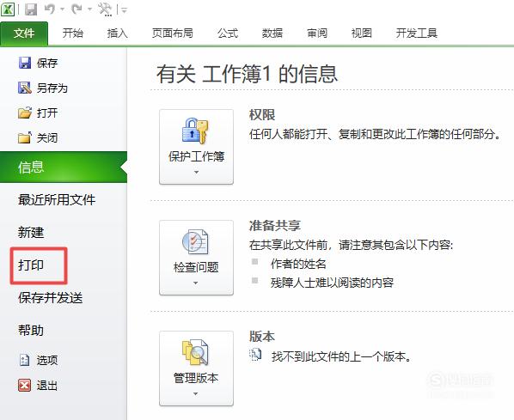Click the title 有关 工作簿1 的信息
Screen dimensions: 514x420
pos(247,74)
